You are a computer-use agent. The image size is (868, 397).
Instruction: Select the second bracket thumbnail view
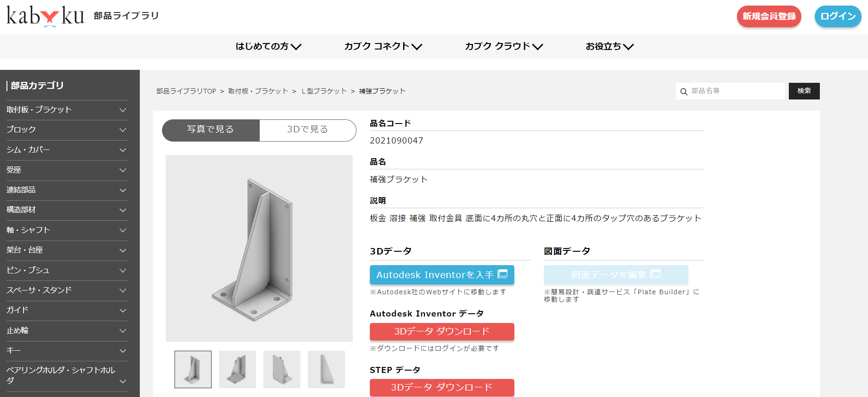point(237,369)
